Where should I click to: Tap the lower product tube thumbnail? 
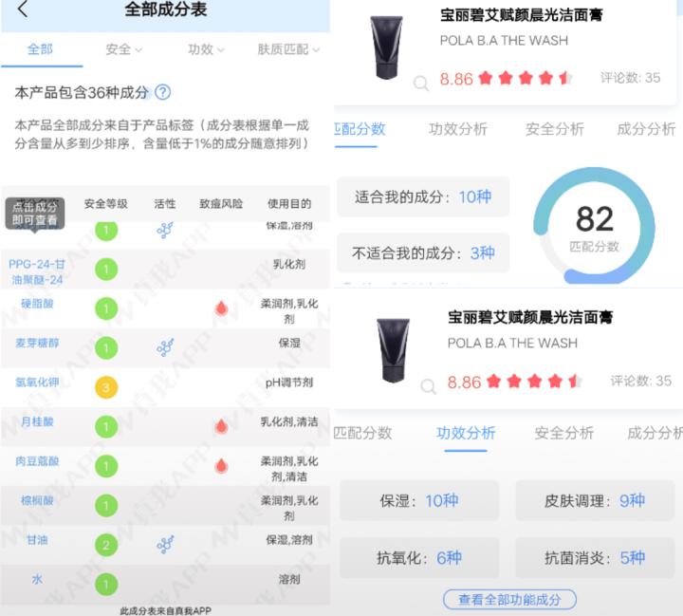point(393,350)
